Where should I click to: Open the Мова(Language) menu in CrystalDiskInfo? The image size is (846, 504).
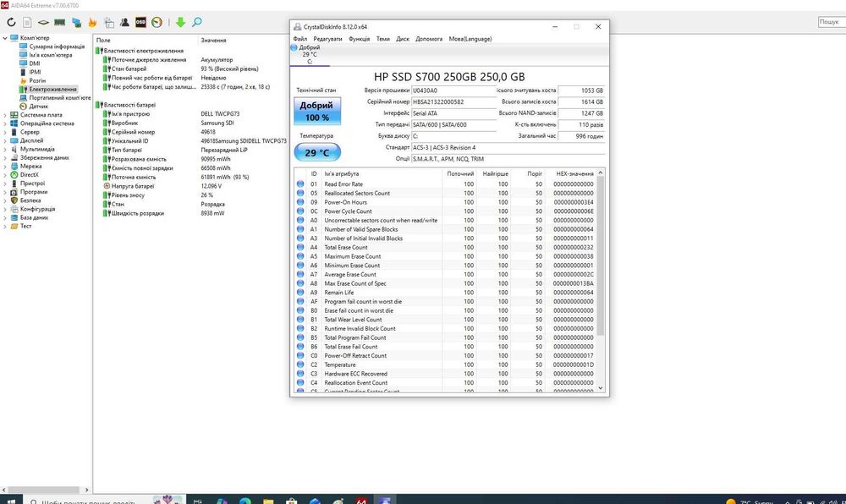point(470,39)
